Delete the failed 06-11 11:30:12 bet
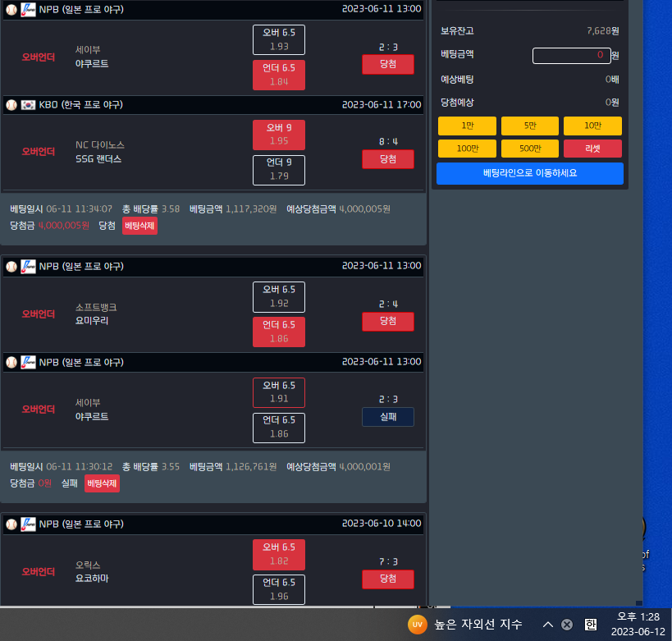The height and width of the screenshot is (641, 672). [102, 483]
